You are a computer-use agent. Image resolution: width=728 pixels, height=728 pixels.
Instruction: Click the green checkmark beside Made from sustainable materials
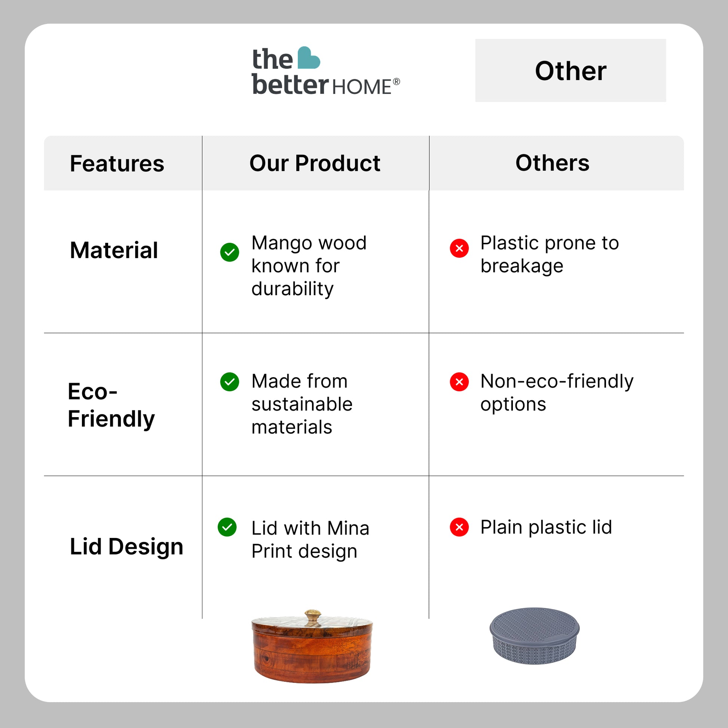(229, 382)
